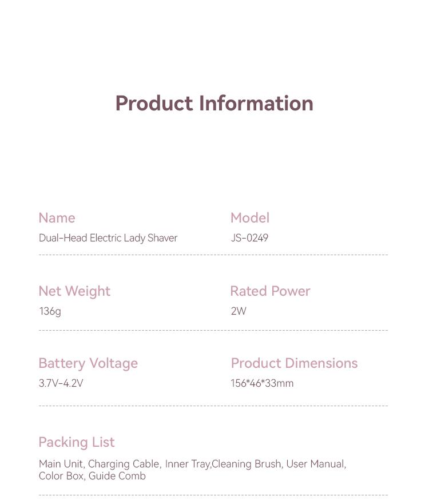Select the Name field label
Screen dimensions: 429x504
[57, 218]
